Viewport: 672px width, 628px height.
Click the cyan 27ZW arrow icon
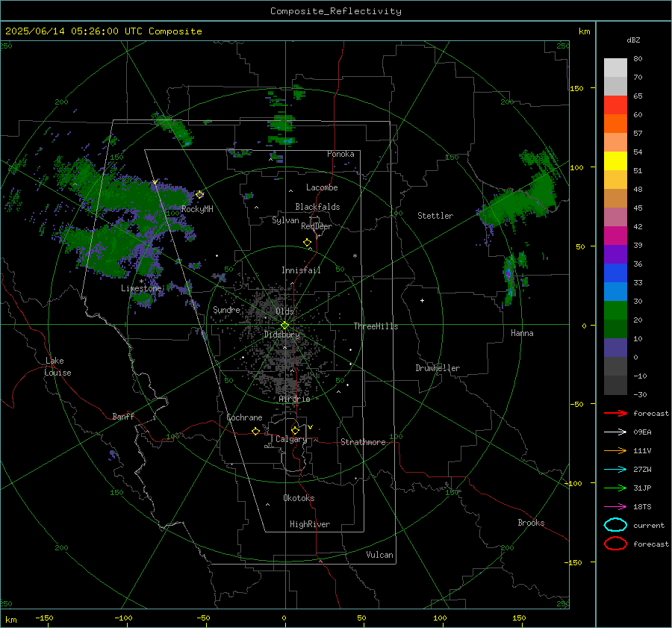point(615,470)
